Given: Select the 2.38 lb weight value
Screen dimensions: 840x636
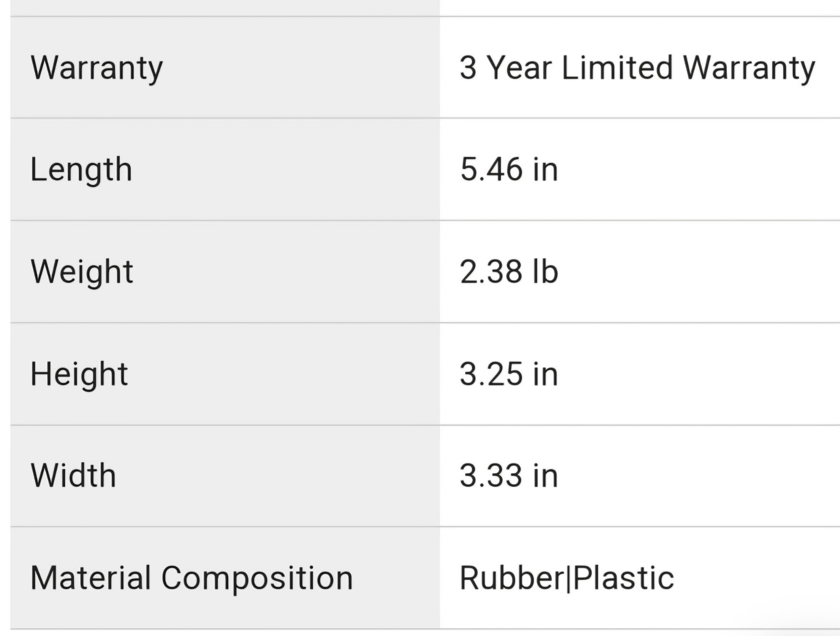Looking at the screenshot, I should pos(508,272).
